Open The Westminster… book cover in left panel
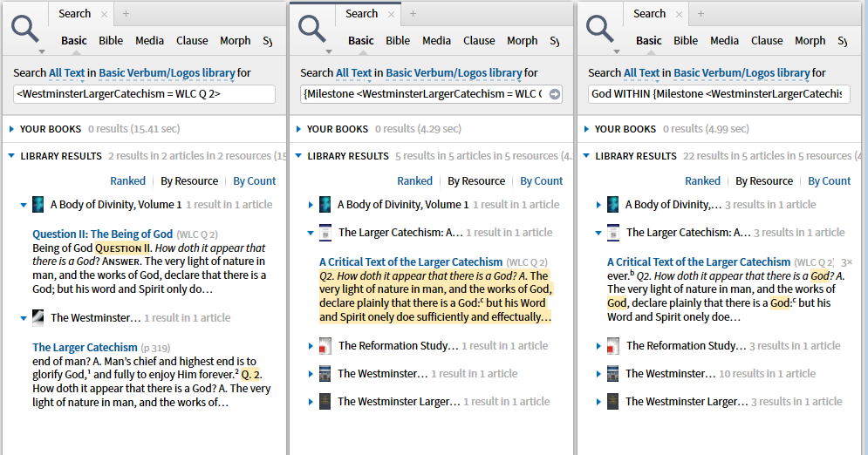868x455 pixels. [38, 318]
